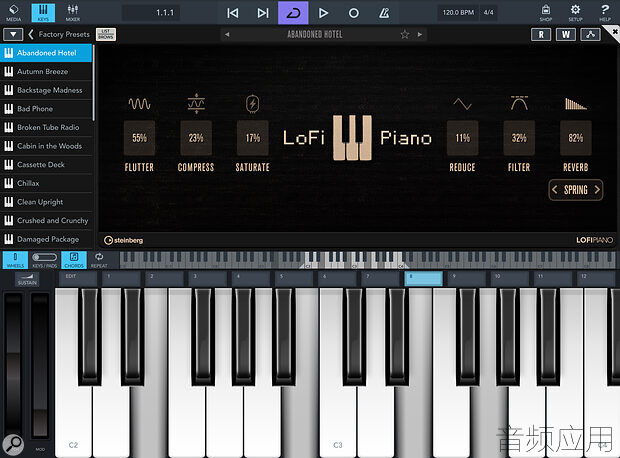
Task: Switch to previous reverb type before Spring
Action: (x=555, y=190)
